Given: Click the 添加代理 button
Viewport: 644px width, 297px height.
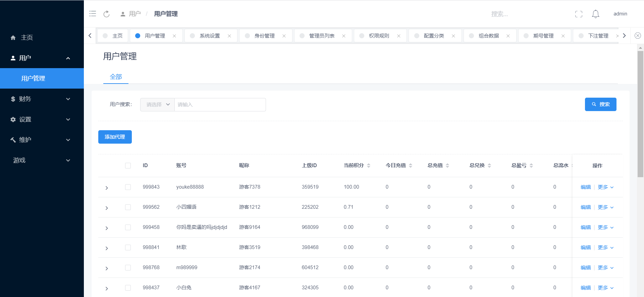Looking at the screenshot, I should pyautogui.click(x=115, y=137).
